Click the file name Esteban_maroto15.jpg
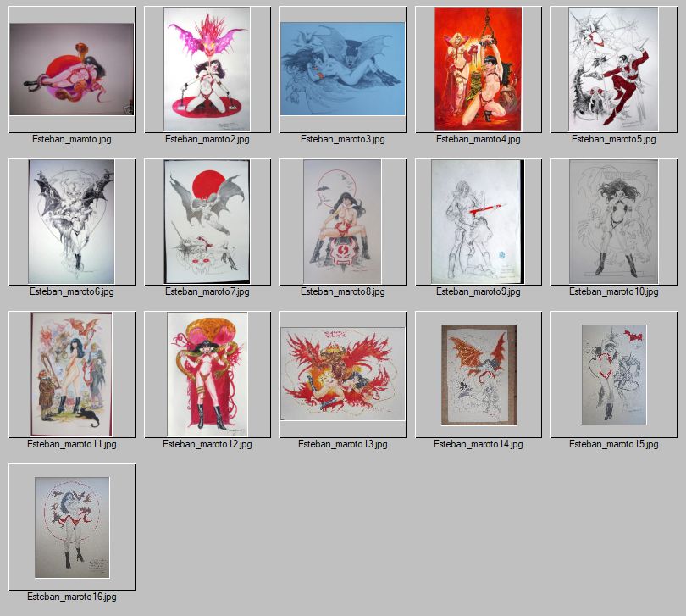Image resolution: width=686 pixels, height=616 pixels. click(614, 444)
